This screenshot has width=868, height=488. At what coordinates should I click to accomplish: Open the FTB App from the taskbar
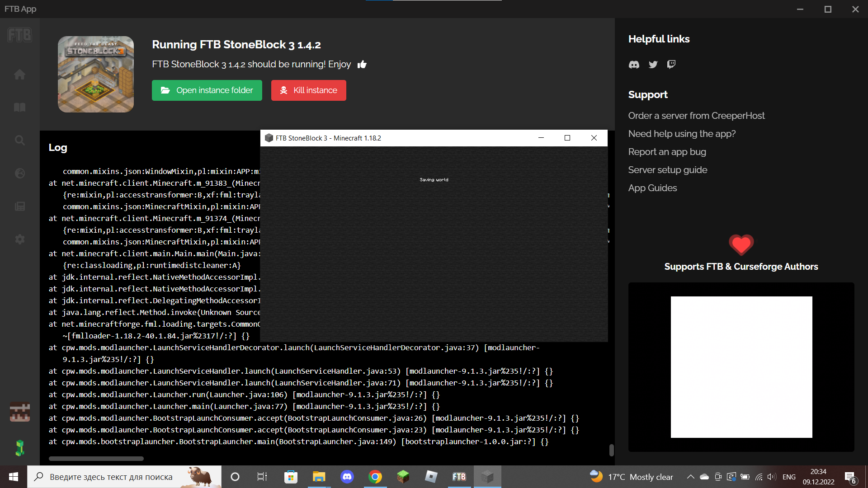coord(459,476)
